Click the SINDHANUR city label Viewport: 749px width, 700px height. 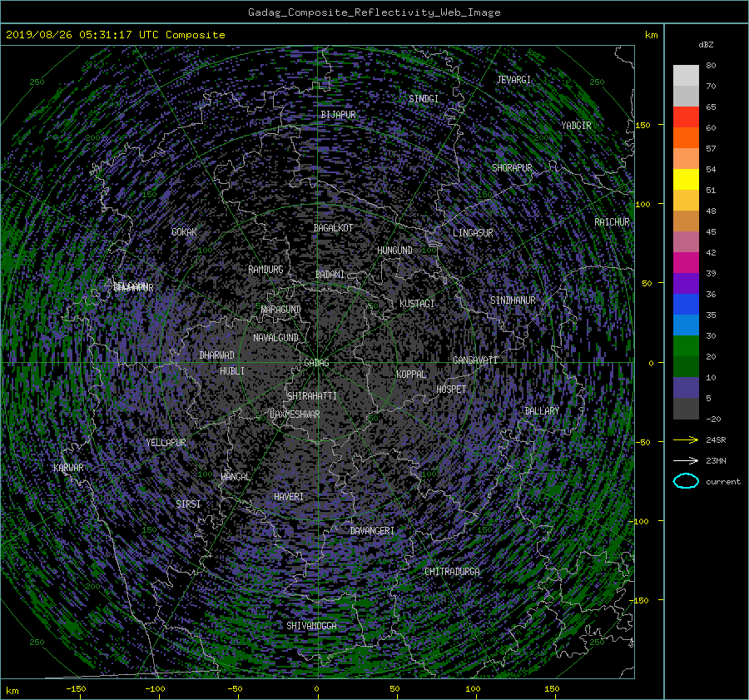(513, 300)
